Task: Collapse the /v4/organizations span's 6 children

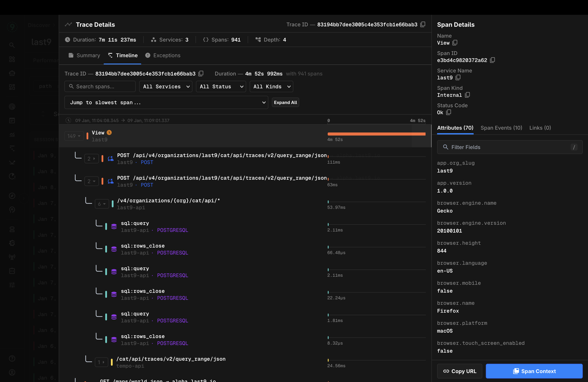Action: click(x=102, y=204)
